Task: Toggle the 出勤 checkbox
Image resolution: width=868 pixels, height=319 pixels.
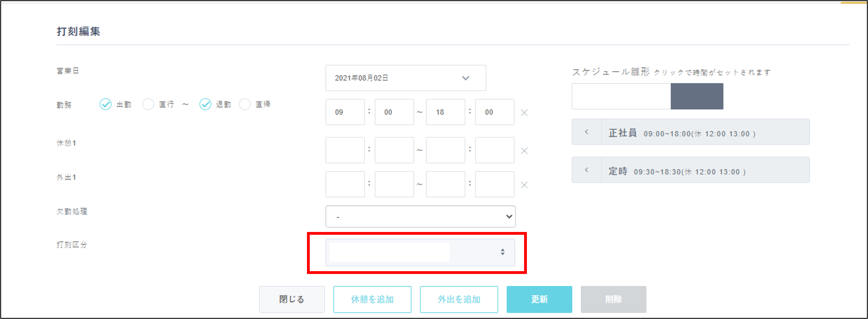Action: 105,104
